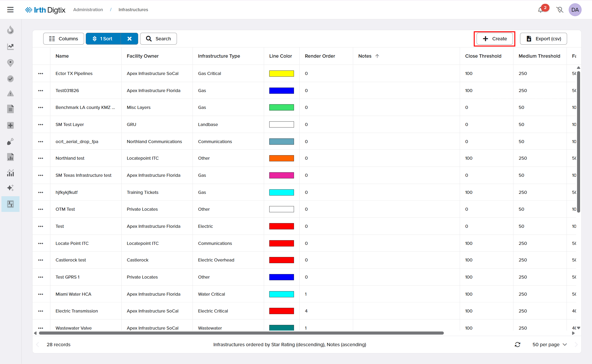Open the 50 per page dropdown
This screenshot has width=592, height=364.
click(549, 345)
